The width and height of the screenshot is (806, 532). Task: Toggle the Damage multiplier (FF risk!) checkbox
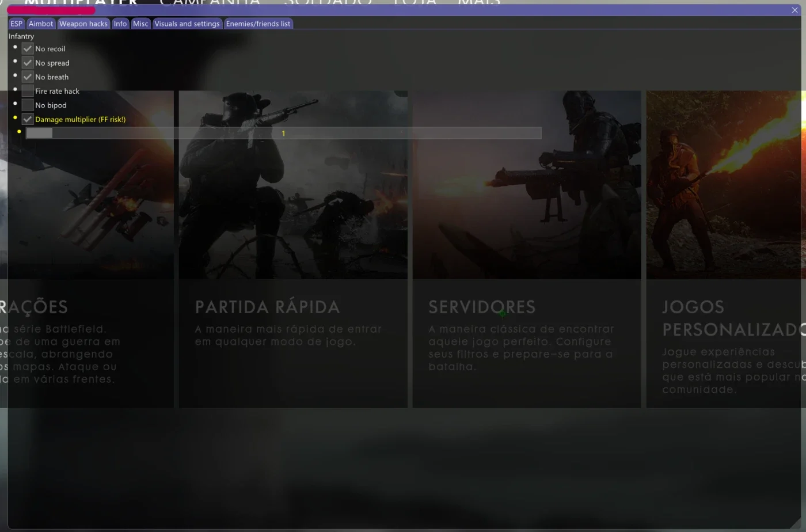(x=28, y=119)
